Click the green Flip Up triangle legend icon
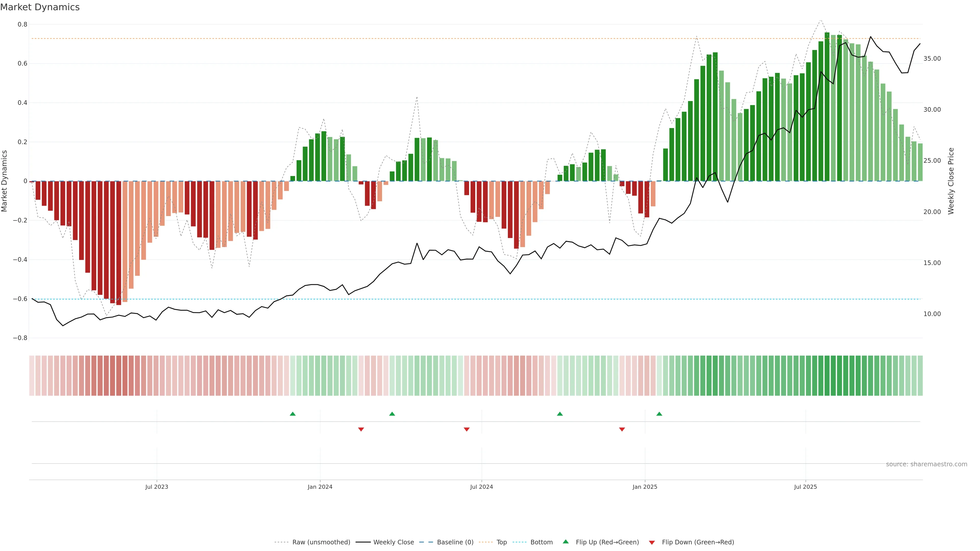The height and width of the screenshot is (551, 980). point(566,542)
